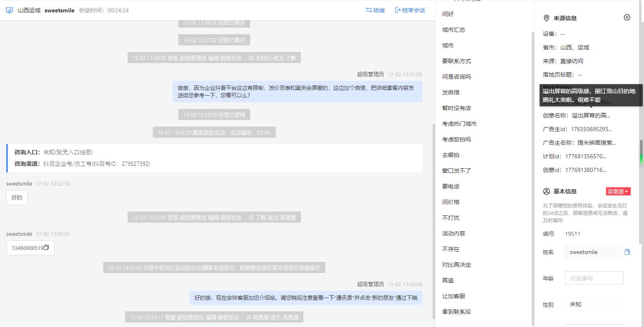The width and height of the screenshot is (644, 327).
Task: Copy the name sweetsmile with blue icon
Action: pyautogui.click(x=627, y=252)
